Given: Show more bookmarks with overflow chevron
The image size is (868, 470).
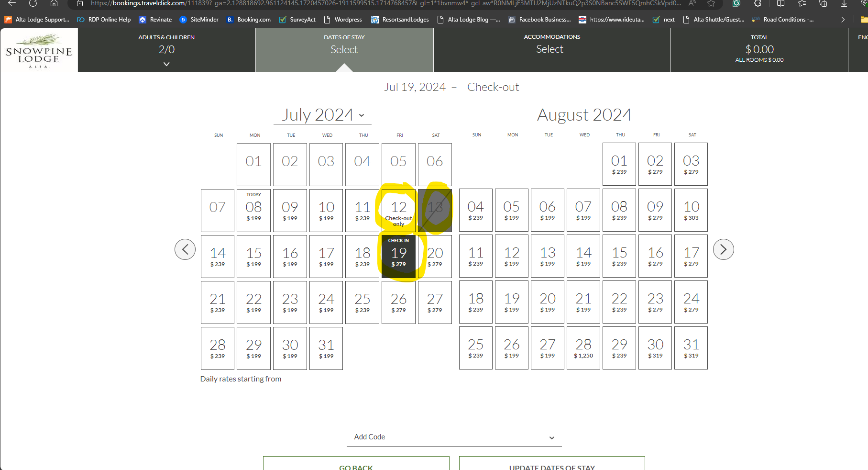Looking at the screenshot, I should pos(843,20).
